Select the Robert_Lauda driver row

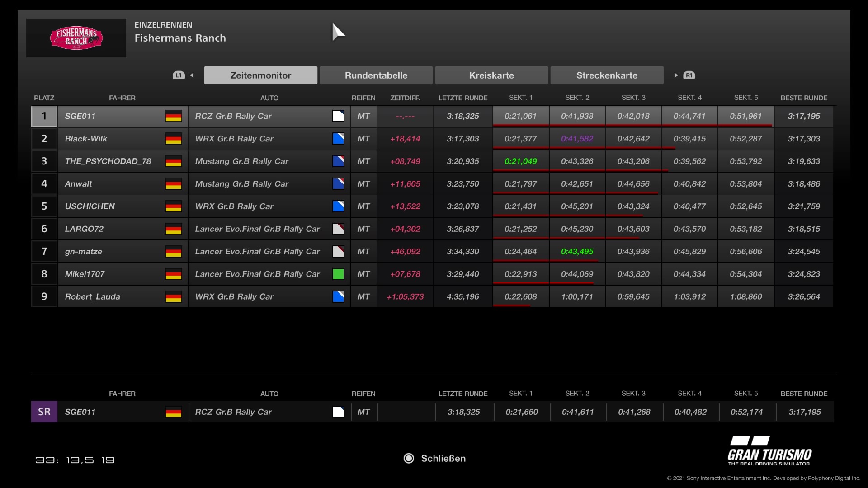(92, 297)
